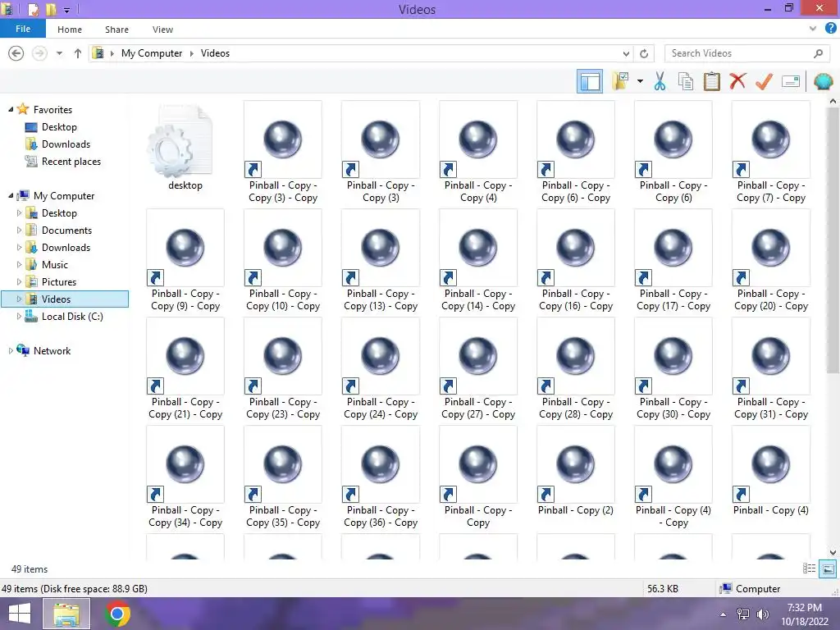840x630 pixels.
Task: Select Pinball - Copy - Copy (20) - Copy shortcut
Action: point(771,261)
